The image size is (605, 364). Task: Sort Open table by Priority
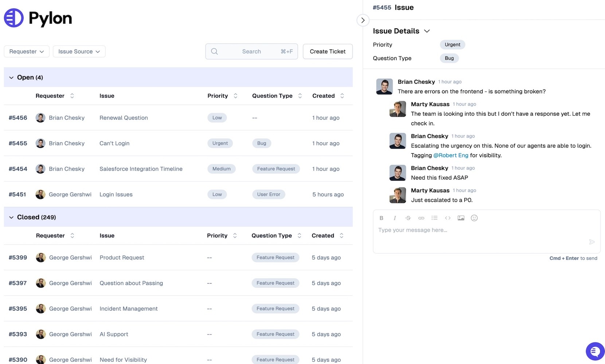[x=235, y=96]
